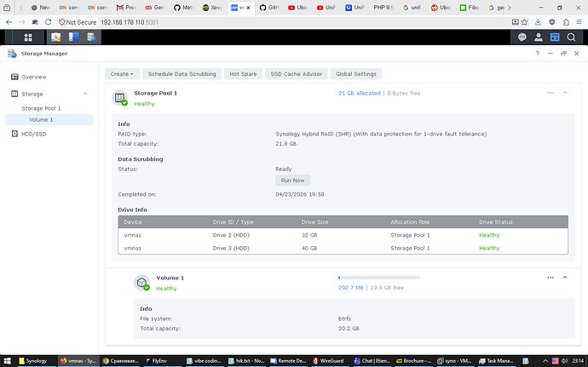
Task: Reload the page with the browser refresh icon
Action: 48,22
